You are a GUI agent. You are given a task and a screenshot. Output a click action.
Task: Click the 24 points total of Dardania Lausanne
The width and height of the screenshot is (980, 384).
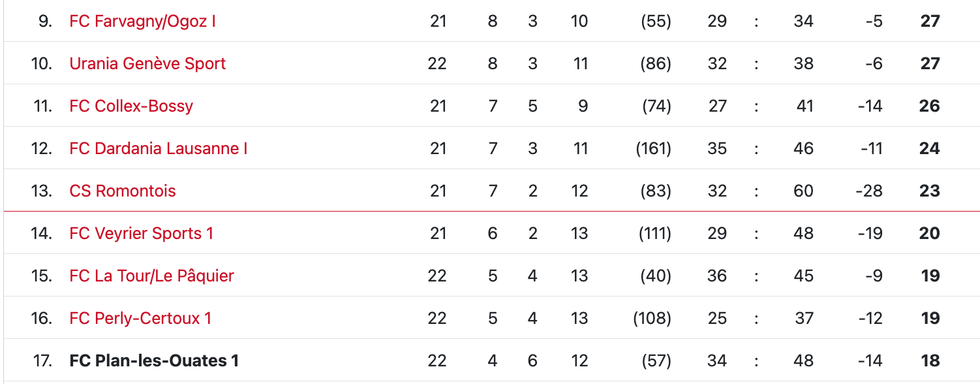click(x=929, y=148)
